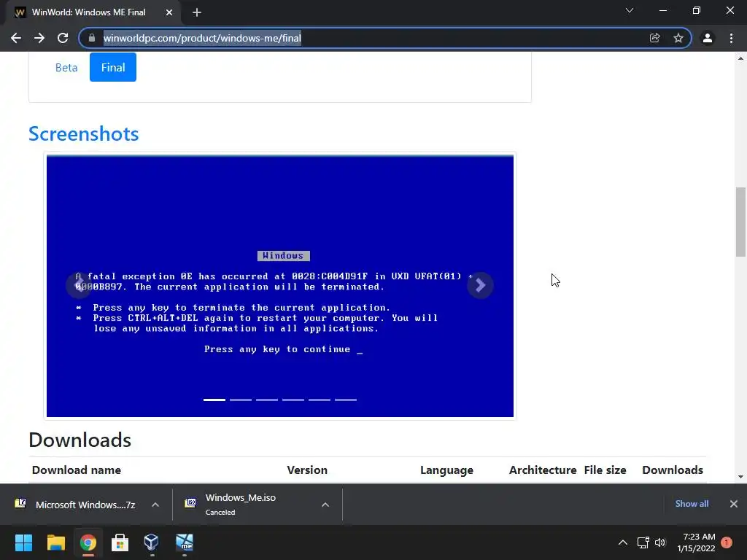Jump to the third carousel slide indicator
This screenshot has width=747, height=560.
[267, 400]
